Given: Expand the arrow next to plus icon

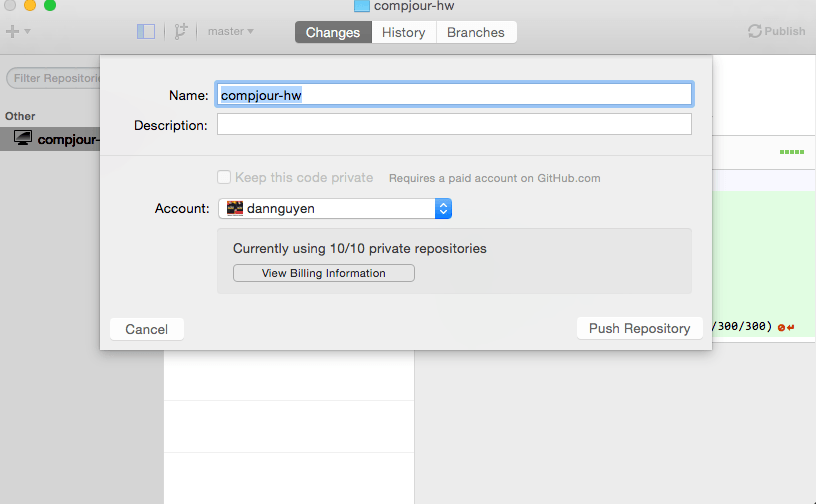Looking at the screenshot, I should (28, 31).
